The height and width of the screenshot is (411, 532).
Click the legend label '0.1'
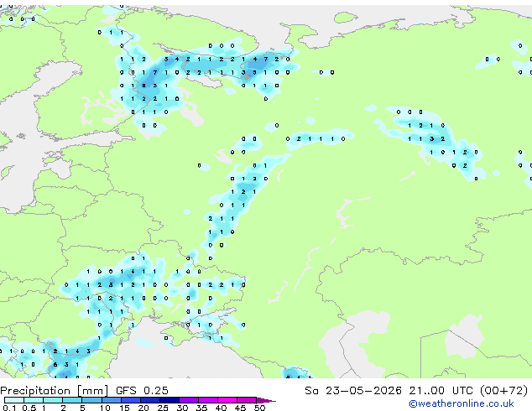[9, 408]
